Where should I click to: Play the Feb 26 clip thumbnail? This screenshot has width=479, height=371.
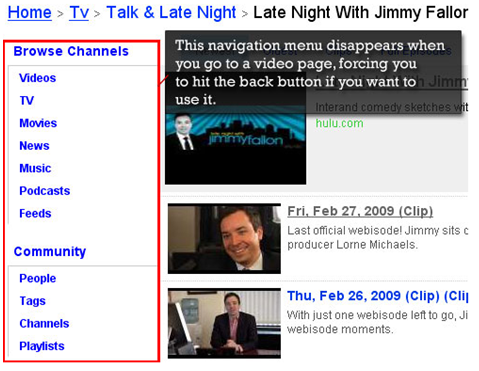coord(224,323)
